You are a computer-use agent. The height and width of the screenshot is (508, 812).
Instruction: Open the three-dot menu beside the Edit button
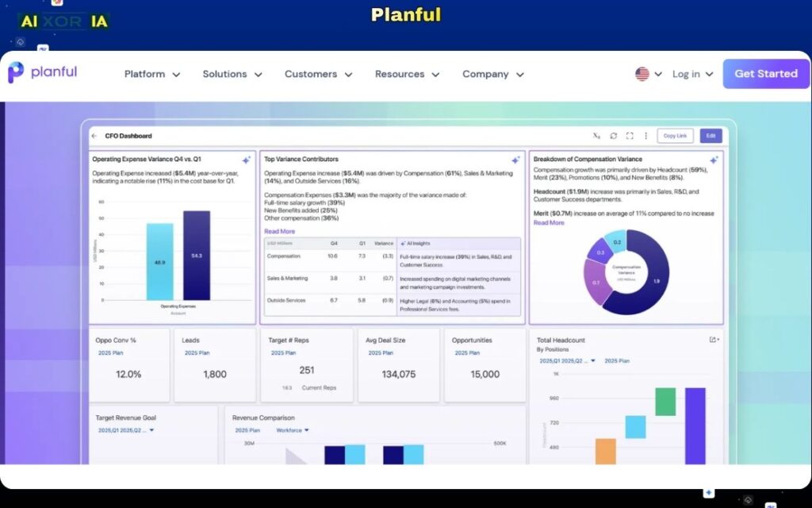(646, 136)
